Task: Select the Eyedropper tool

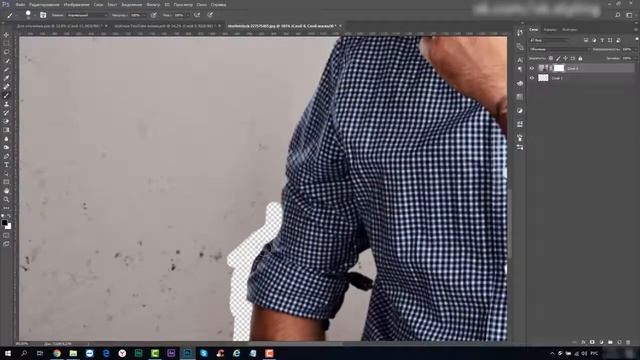Action: (x=6, y=78)
